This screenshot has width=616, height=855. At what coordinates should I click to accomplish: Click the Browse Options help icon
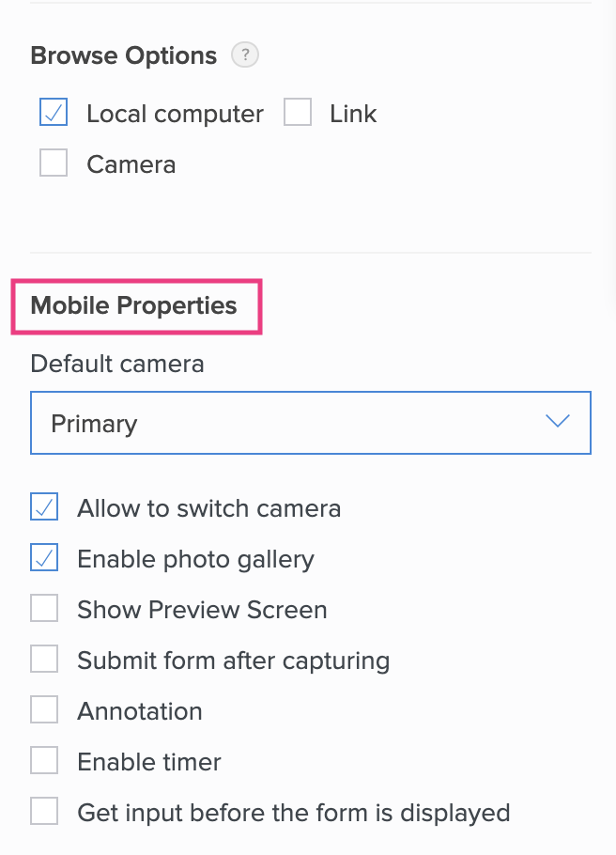(x=246, y=55)
